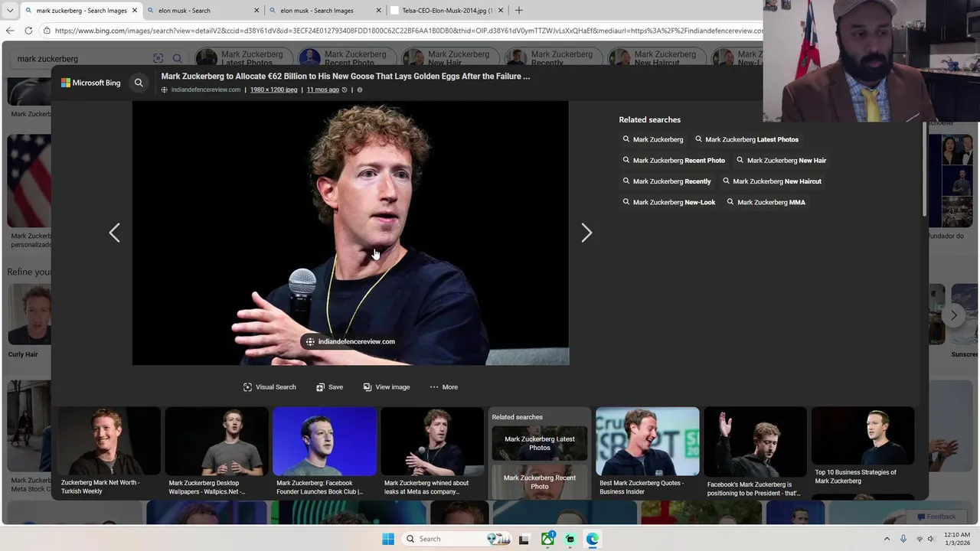980x551 pixels.
Task: Save the image to a collection
Action: (x=329, y=387)
